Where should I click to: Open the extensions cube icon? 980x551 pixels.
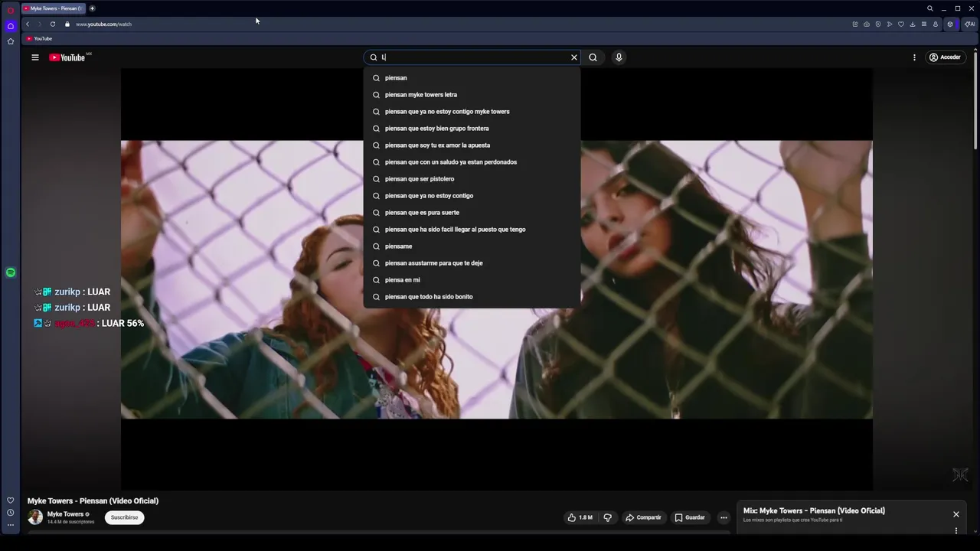pyautogui.click(x=950, y=24)
